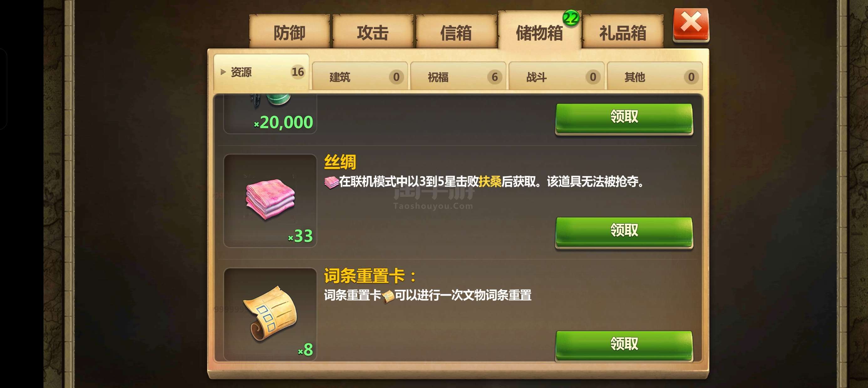868x388 pixels.
Task: Claim the 丝绸 item with 领取
Action: [x=624, y=232]
